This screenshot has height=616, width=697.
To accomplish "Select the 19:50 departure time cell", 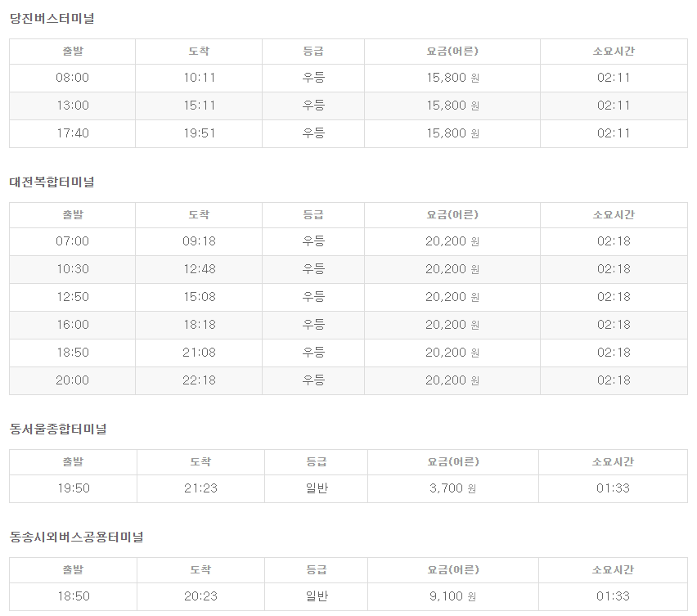I will (74, 488).
